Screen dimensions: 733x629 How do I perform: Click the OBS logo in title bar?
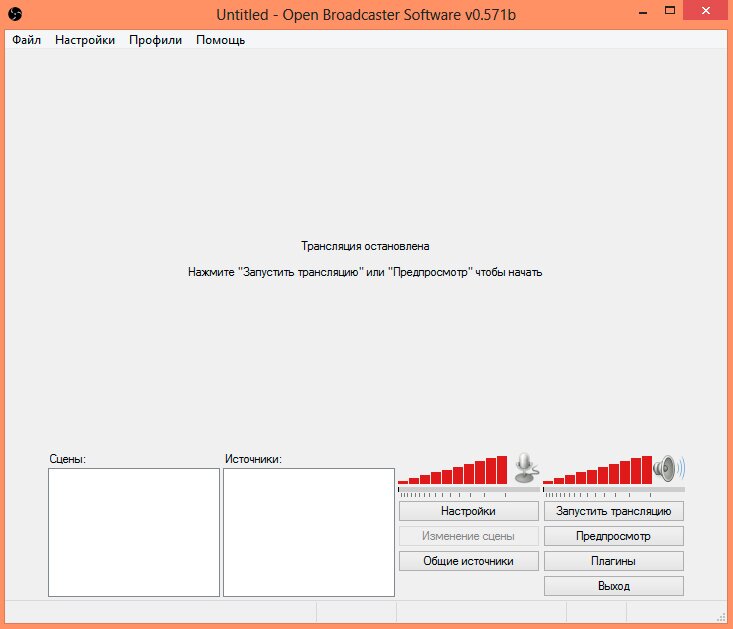point(15,14)
